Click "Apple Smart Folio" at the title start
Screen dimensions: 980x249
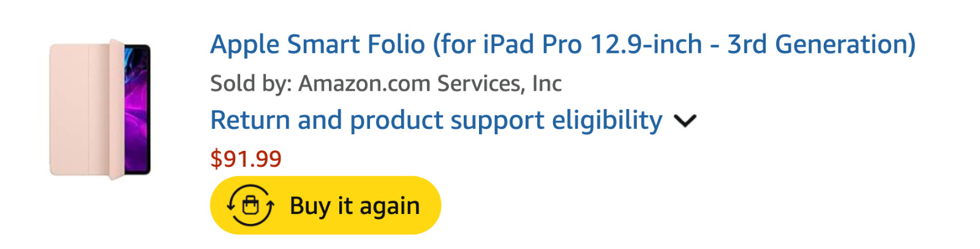tap(317, 45)
